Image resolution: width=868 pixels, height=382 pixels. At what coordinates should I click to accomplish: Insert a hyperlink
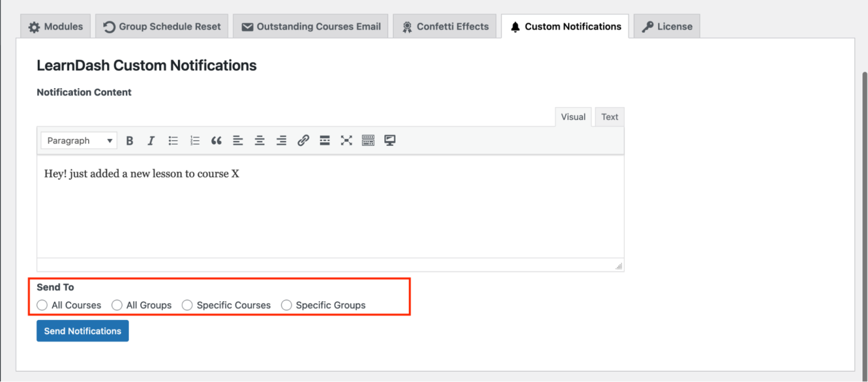[x=303, y=140]
